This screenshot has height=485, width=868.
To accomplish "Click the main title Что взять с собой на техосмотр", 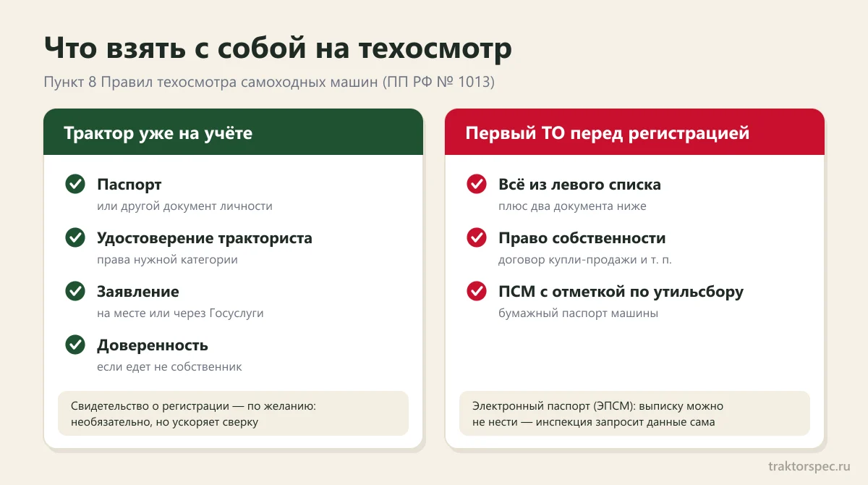I will (278, 48).
